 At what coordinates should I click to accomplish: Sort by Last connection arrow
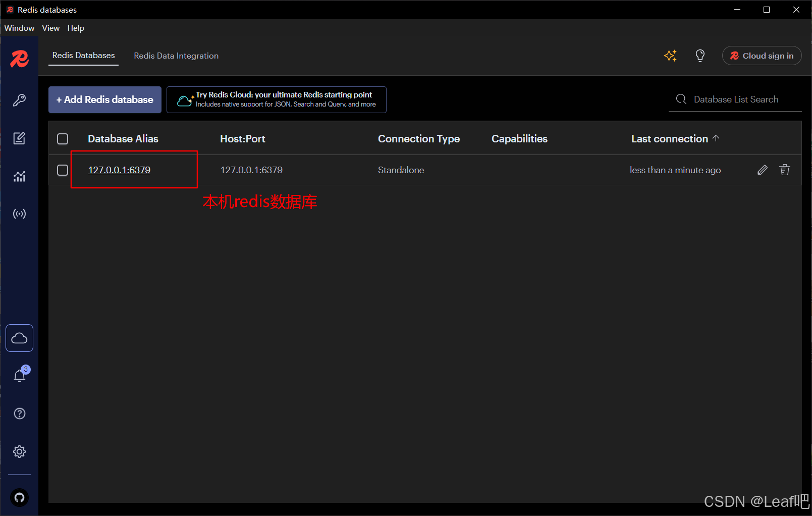pyautogui.click(x=716, y=138)
